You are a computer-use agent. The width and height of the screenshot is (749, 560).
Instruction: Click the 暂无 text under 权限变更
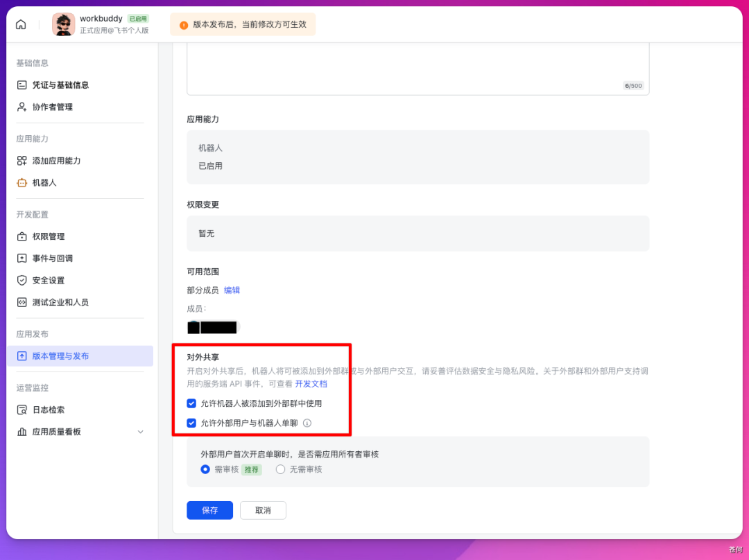tap(207, 234)
